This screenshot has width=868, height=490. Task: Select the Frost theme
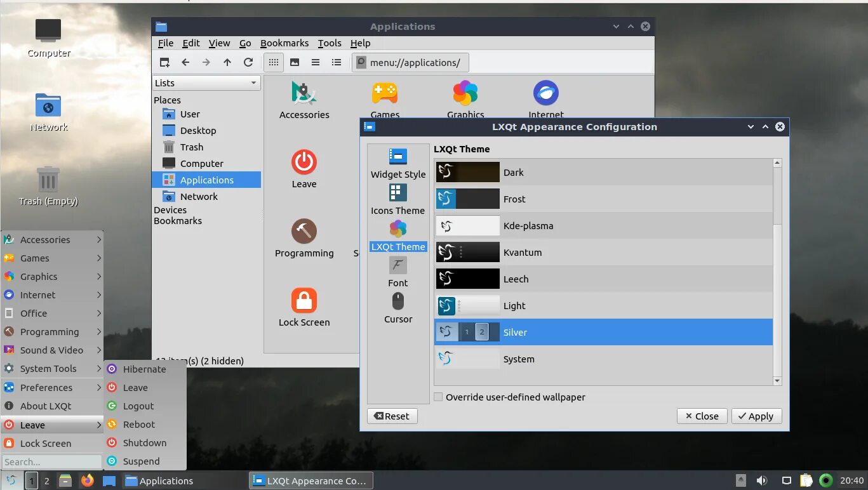(603, 199)
